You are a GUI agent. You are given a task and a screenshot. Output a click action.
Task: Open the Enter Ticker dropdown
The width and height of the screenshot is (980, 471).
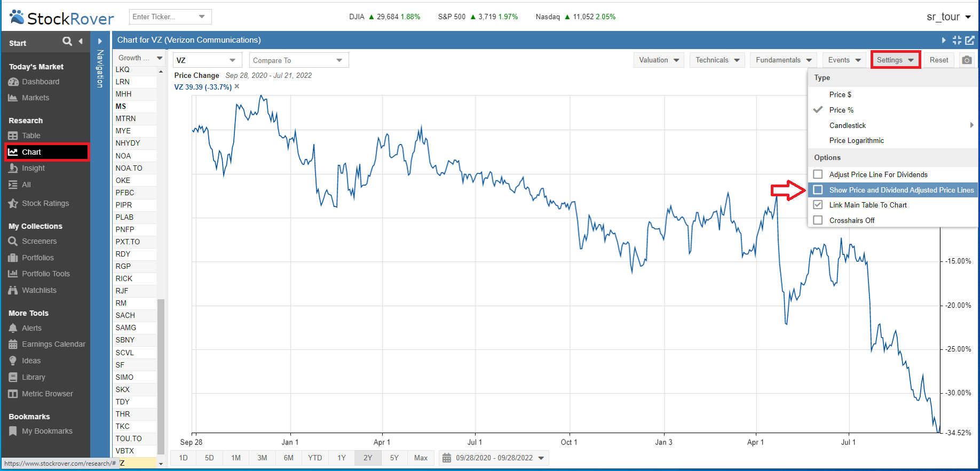pos(202,17)
